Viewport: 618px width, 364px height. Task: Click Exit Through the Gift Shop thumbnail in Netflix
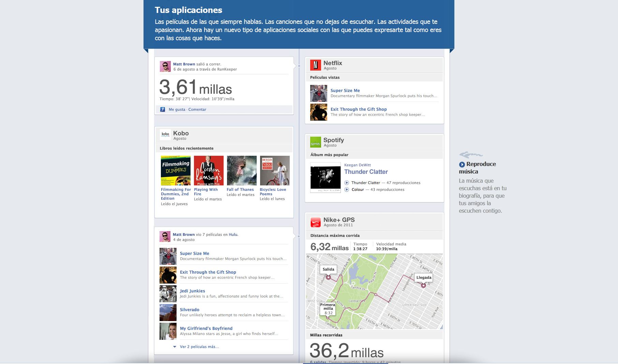pyautogui.click(x=319, y=112)
